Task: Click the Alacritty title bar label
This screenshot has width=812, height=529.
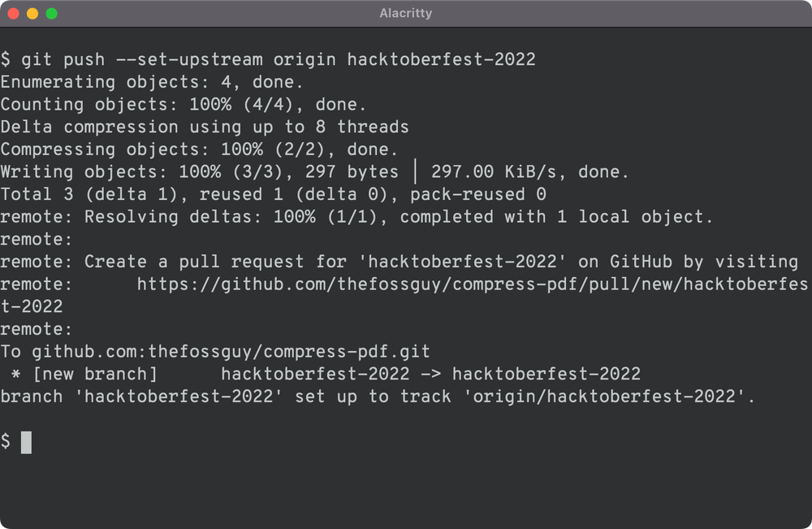Action: coord(405,13)
